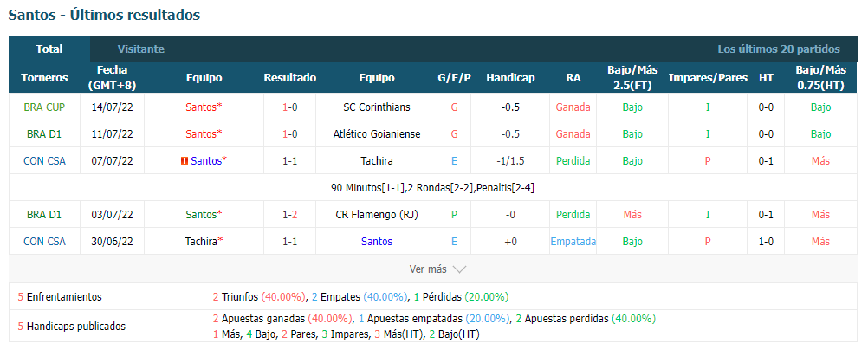This screenshot has width=868, height=350.
Task: Click the penalties details row text
Action: 432,188
